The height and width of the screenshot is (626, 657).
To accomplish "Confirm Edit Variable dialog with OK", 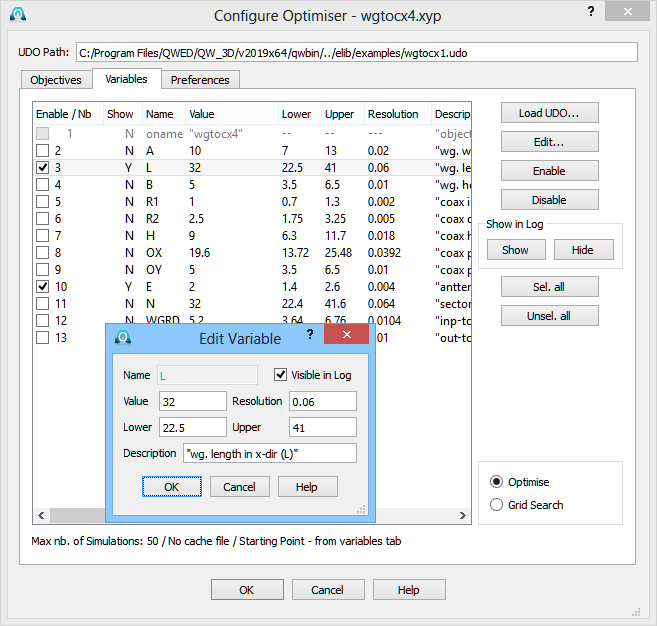I will [172, 486].
